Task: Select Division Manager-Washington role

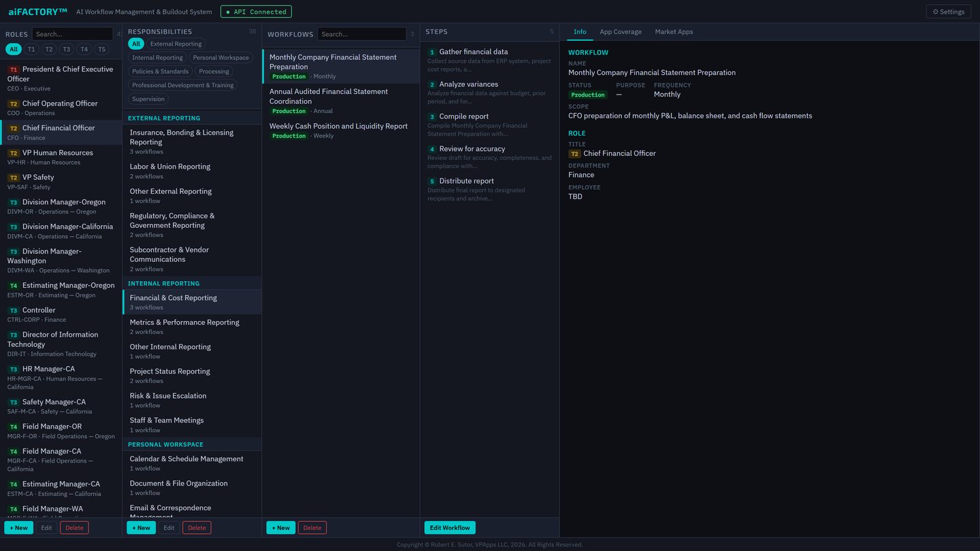Action: pos(61,260)
